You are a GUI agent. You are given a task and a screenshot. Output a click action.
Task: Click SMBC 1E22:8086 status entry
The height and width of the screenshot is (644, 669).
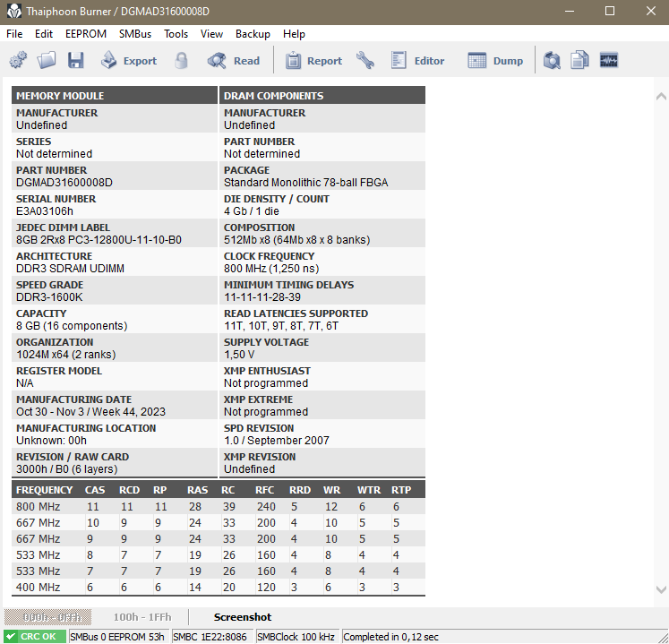pos(212,636)
